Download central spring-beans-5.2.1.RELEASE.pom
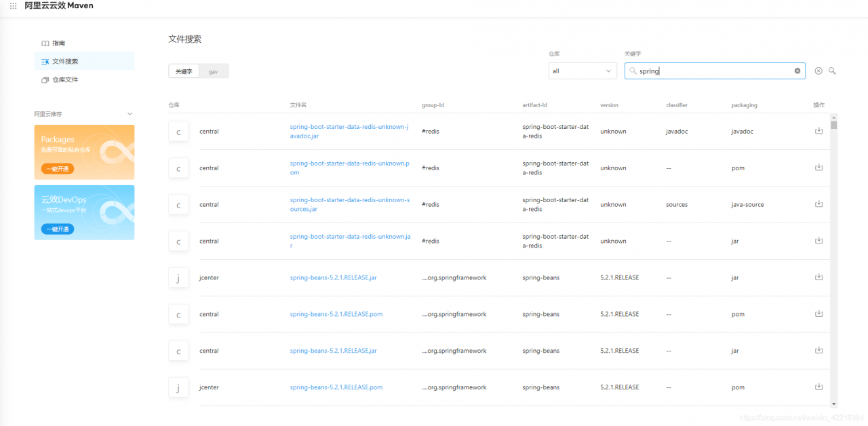 (x=818, y=314)
